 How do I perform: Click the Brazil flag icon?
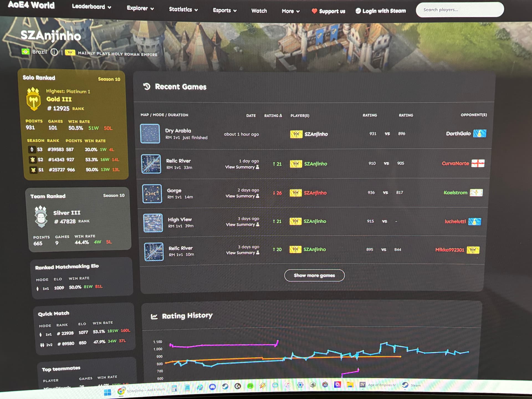tap(25, 52)
